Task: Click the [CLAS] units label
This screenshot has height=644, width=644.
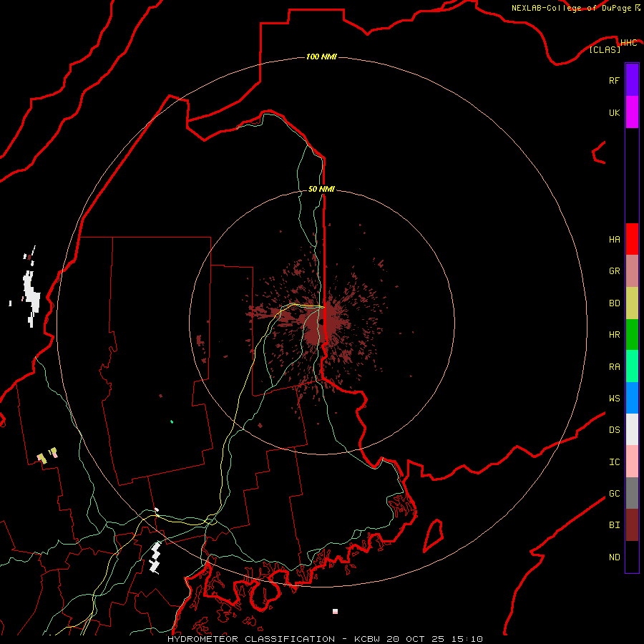Action: tap(605, 49)
